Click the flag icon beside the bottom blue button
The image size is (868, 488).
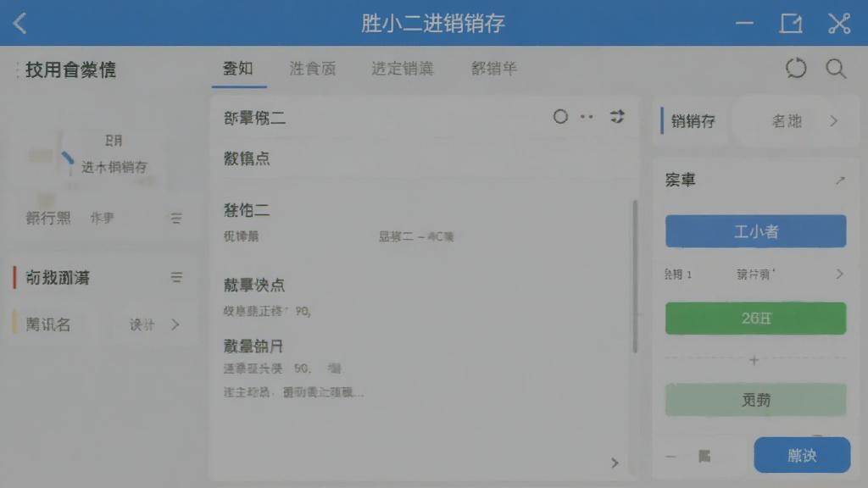pos(704,456)
